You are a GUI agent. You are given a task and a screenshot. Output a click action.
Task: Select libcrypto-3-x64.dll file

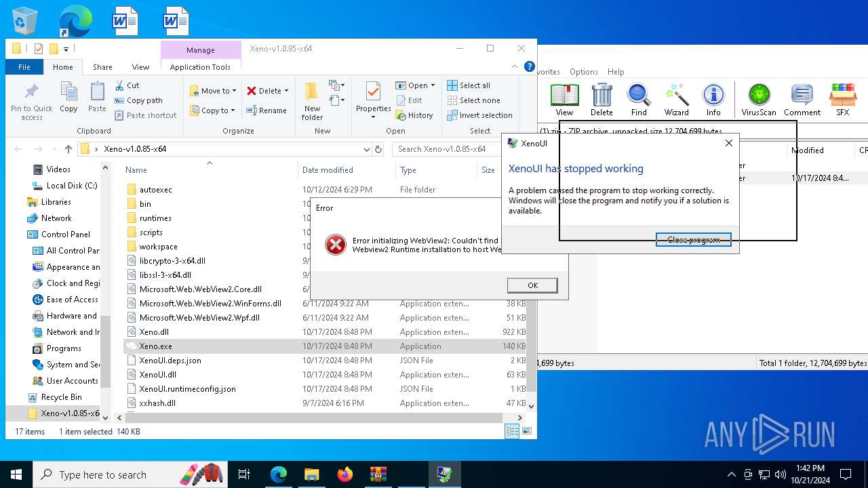pos(172,261)
